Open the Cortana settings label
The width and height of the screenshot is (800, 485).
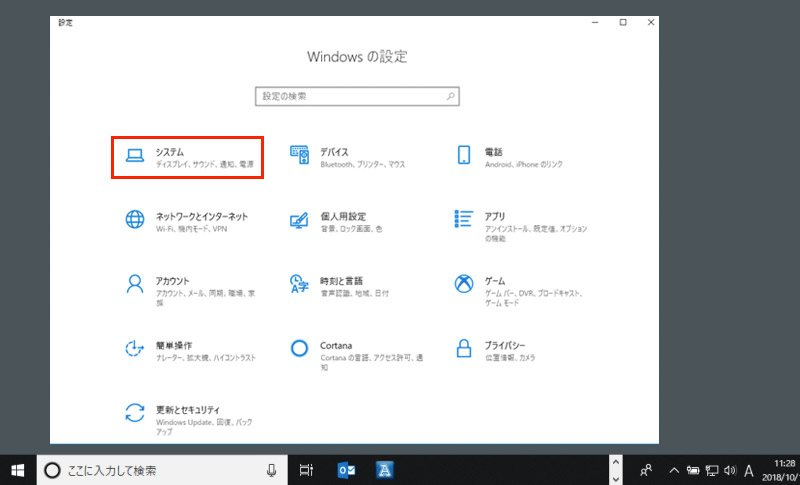tap(336, 345)
